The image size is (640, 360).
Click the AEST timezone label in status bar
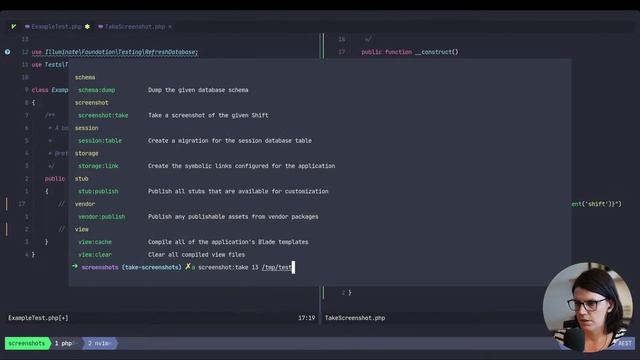pos(624,343)
